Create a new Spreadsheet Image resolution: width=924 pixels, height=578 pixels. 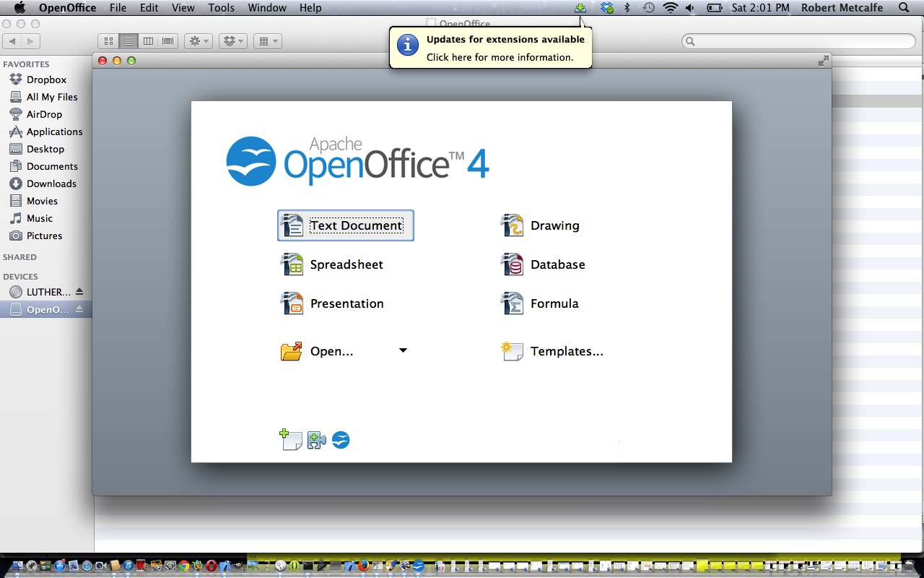tap(332, 264)
